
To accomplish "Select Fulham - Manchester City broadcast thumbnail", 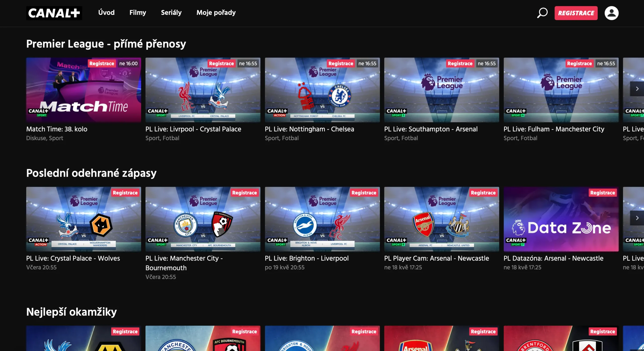I will [x=561, y=90].
